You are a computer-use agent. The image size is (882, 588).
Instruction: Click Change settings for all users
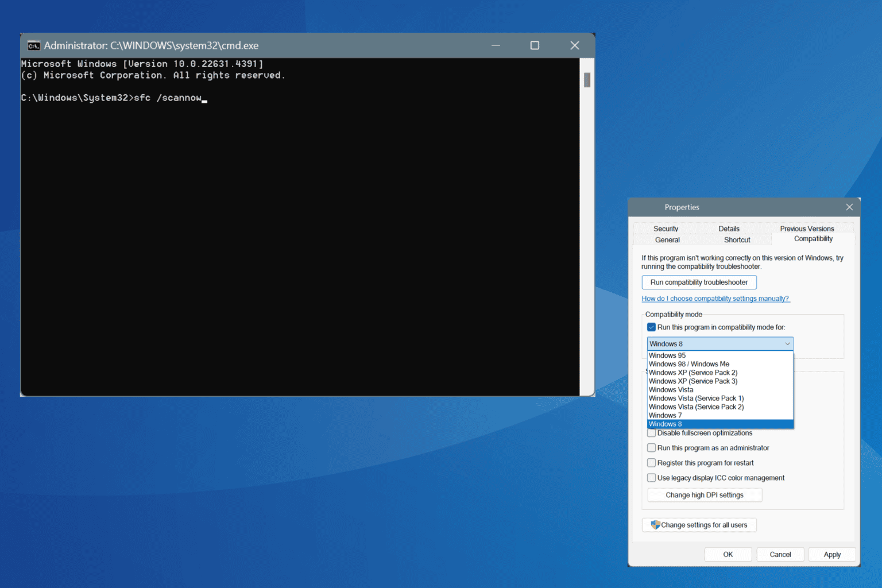tap(699, 525)
